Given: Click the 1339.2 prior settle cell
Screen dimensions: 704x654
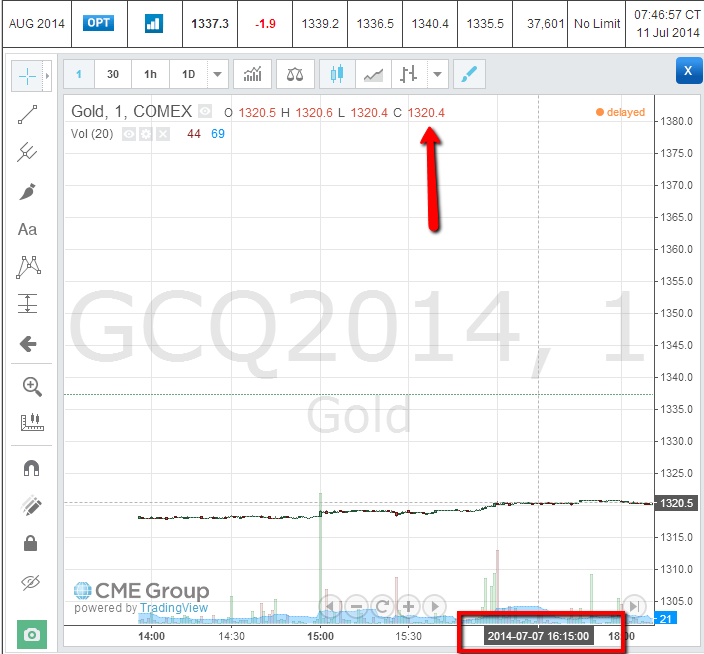Looking at the screenshot, I should (x=320, y=23).
